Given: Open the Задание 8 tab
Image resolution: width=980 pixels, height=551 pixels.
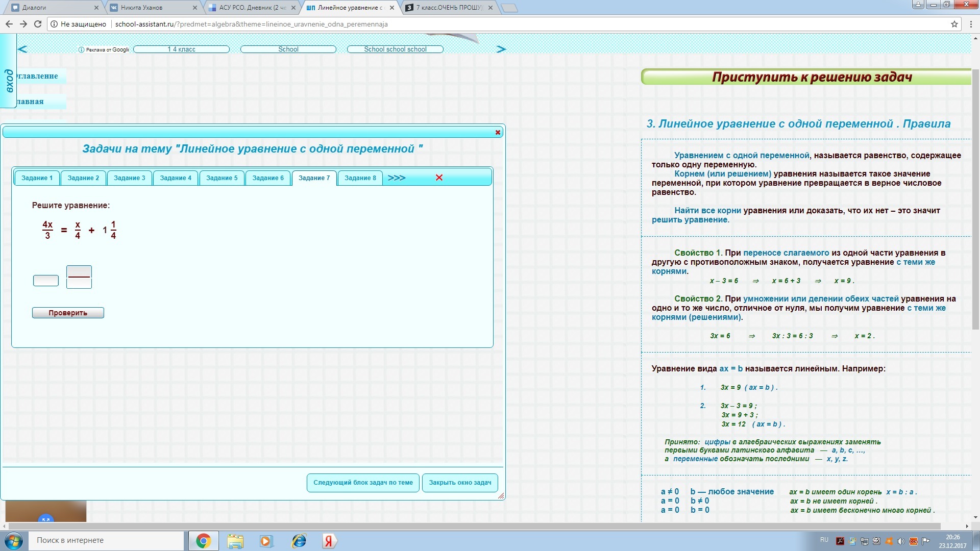Looking at the screenshot, I should click(360, 178).
